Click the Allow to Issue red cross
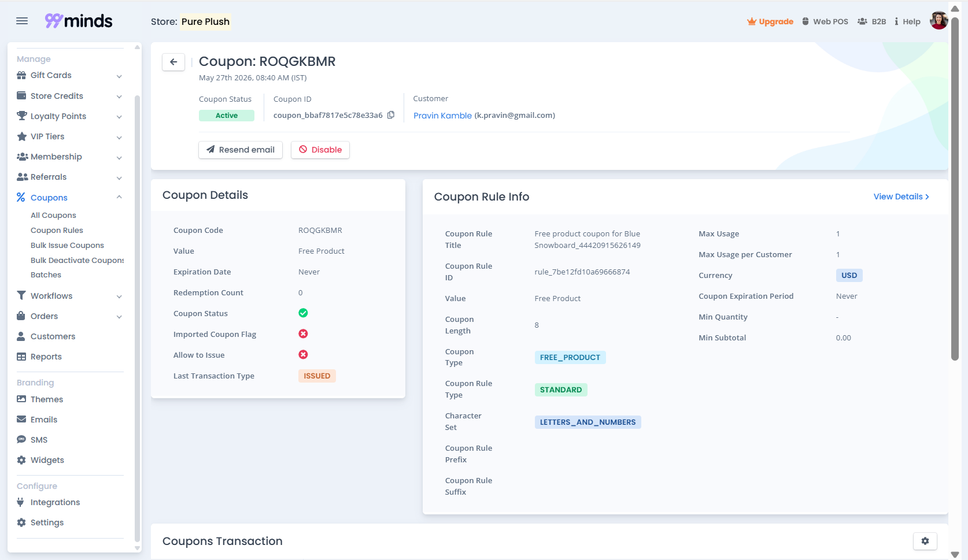 [x=303, y=355]
